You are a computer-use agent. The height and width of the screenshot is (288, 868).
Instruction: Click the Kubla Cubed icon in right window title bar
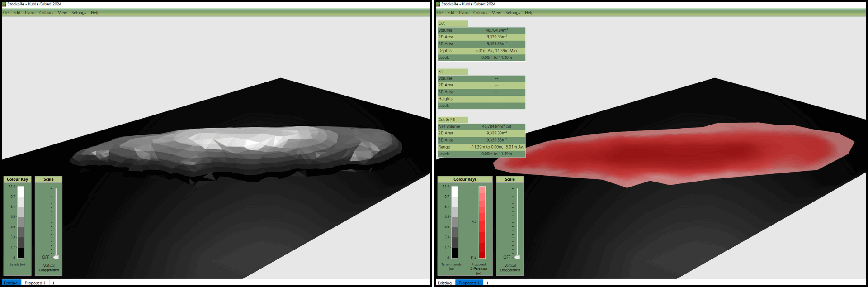(x=438, y=4)
